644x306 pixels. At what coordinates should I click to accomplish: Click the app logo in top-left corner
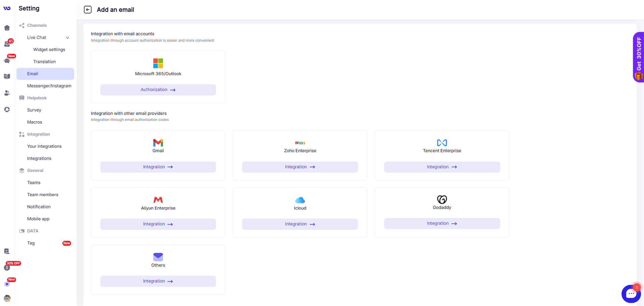pyautogui.click(x=7, y=8)
